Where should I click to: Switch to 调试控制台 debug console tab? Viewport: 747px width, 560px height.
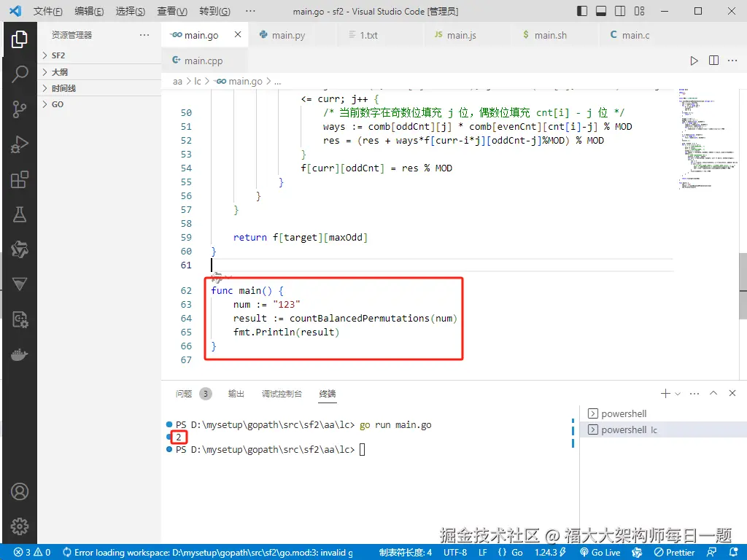pyautogui.click(x=282, y=393)
